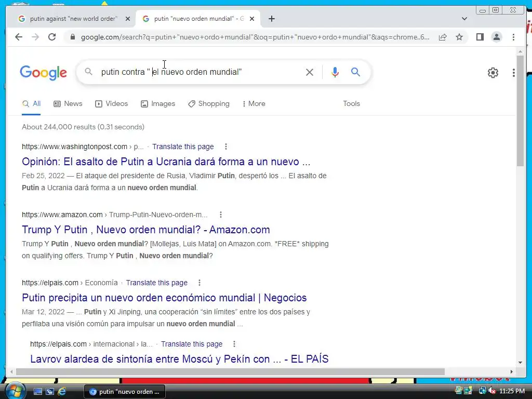Open options for Amazon result
The height and width of the screenshot is (399, 532).
[x=220, y=215]
